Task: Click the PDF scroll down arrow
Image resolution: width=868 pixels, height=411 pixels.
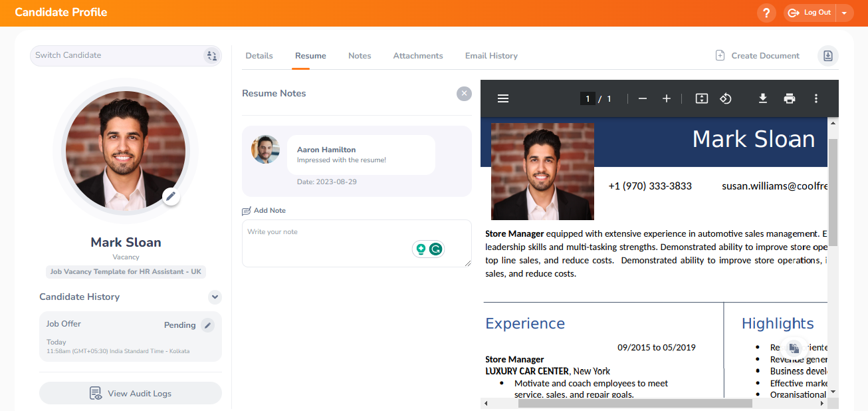Action: (x=833, y=392)
